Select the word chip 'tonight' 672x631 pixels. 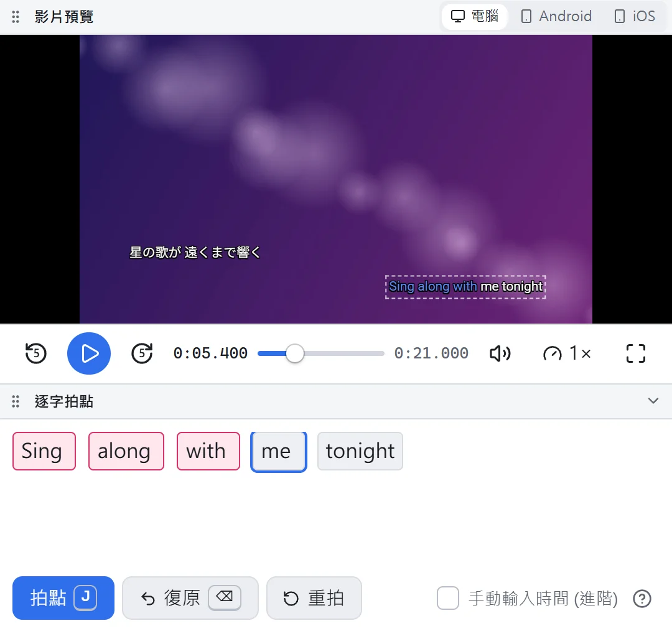click(x=360, y=451)
